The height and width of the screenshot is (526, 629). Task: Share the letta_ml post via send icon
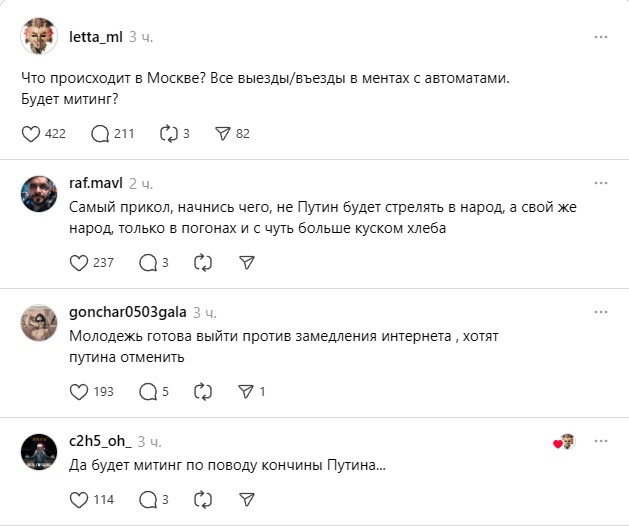pyautogui.click(x=223, y=133)
